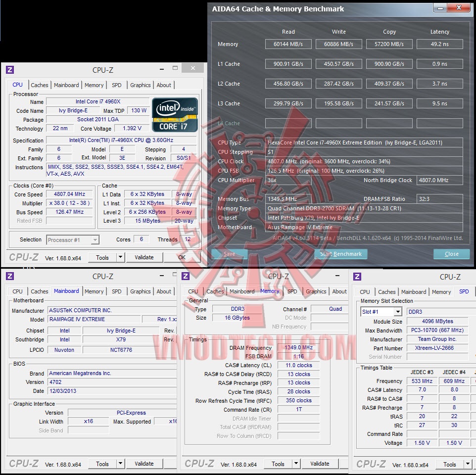This screenshot has width=476, height=475.
Task: Click CPU-Z logo icon in Mainboard window
Action: tap(10, 276)
